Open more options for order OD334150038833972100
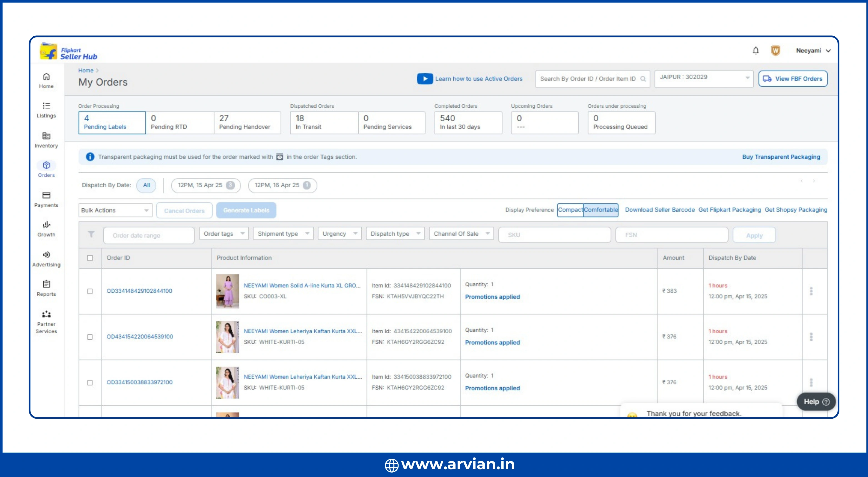The width and height of the screenshot is (868, 477). click(x=811, y=382)
